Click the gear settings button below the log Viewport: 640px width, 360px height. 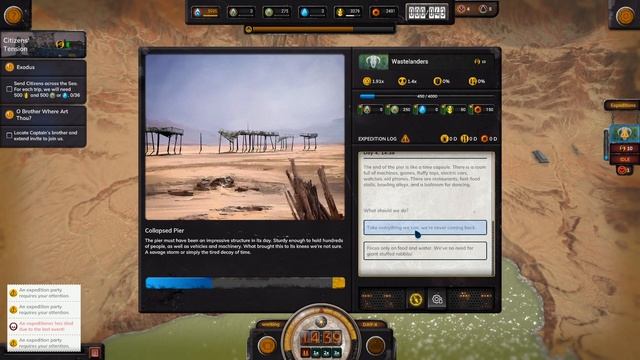[x=437, y=300]
